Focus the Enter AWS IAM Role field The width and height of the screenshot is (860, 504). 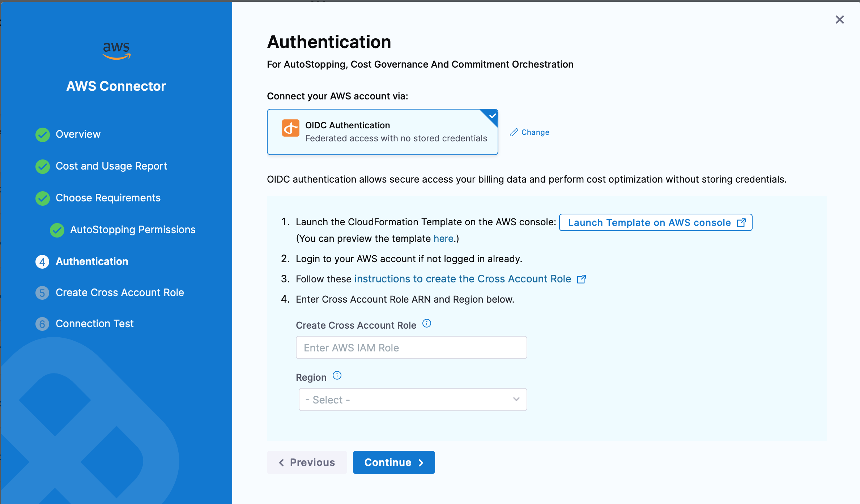tap(411, 347)
